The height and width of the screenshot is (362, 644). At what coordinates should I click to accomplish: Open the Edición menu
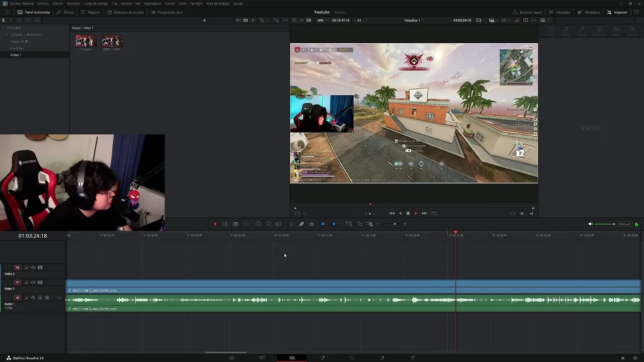58,4
